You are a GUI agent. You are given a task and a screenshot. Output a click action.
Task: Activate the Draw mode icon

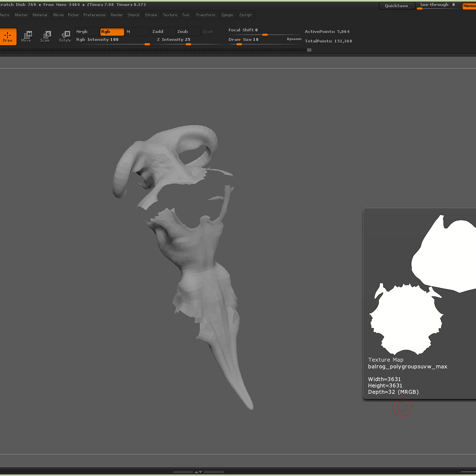pyautogui.click(x=8, y=36)
